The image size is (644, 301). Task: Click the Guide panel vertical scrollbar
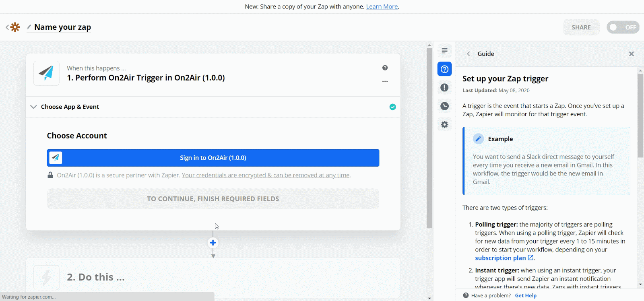[640, 117]
